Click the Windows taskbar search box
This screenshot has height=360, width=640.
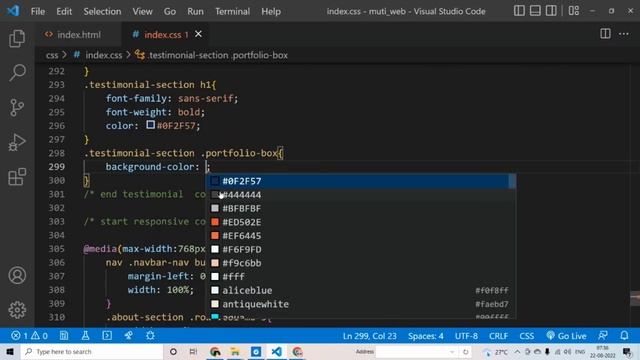click(91, 352)
